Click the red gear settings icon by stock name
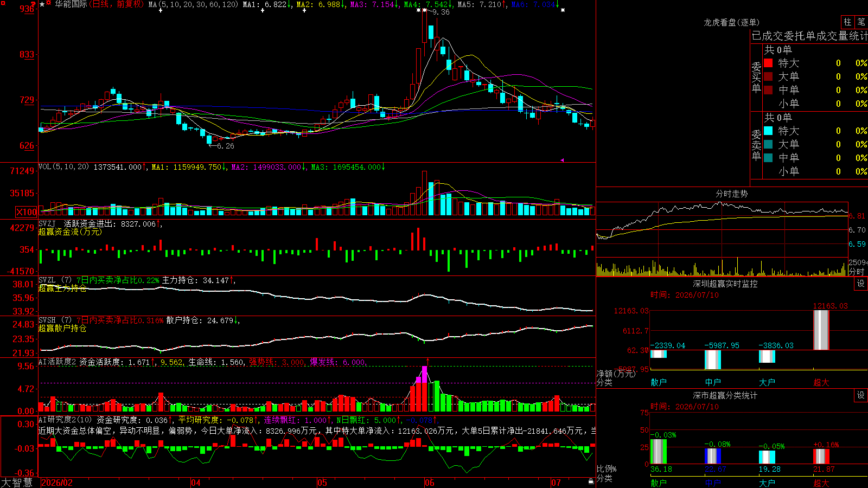This screenshot has height=488, width=868. pos(49,4)
